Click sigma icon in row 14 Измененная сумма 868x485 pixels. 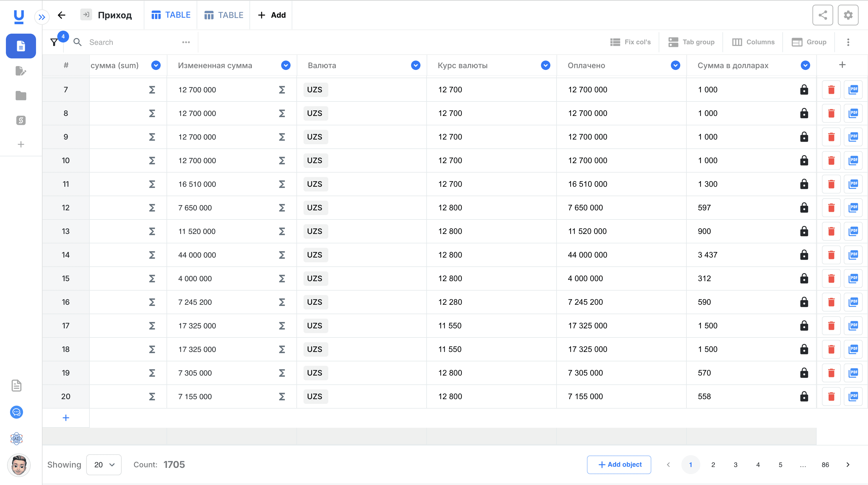[x=282, y=255]
